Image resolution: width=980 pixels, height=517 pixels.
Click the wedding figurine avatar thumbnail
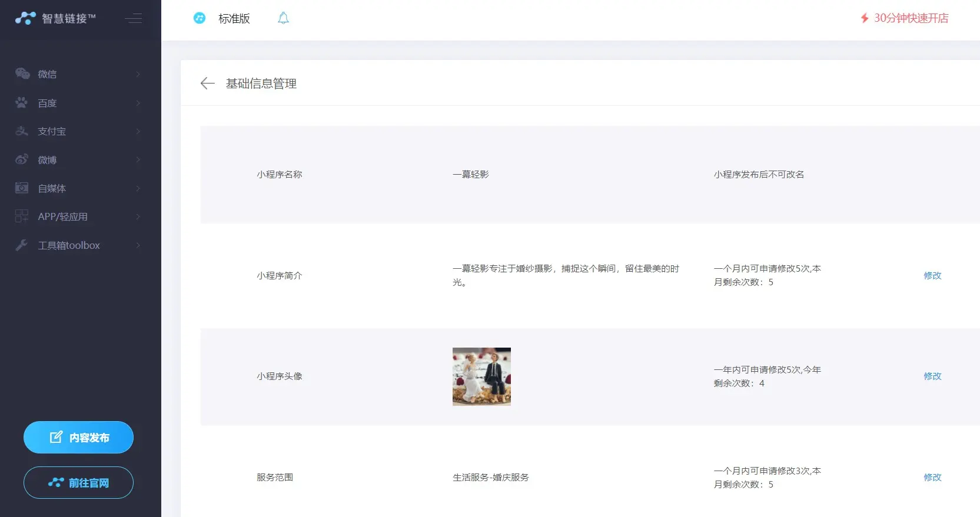point(481,376)
